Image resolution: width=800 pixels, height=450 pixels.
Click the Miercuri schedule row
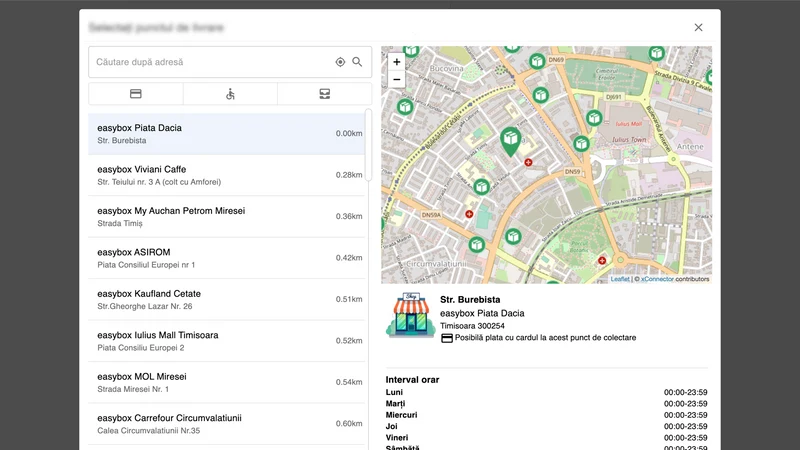pyautogui.click(x=546, y=415)
